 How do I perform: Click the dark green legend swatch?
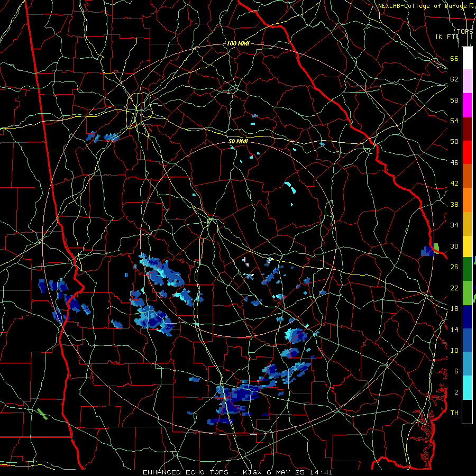tap(467, 269)
